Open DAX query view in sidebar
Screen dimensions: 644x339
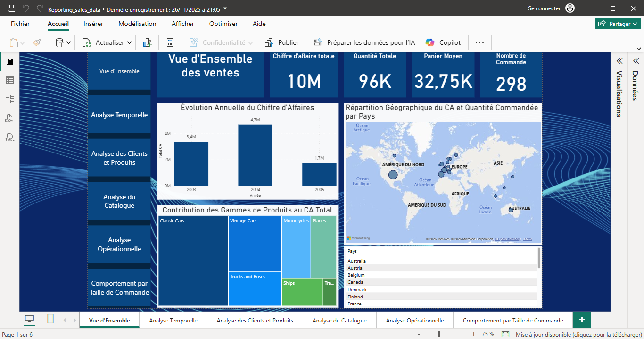[x=9, y=118]
